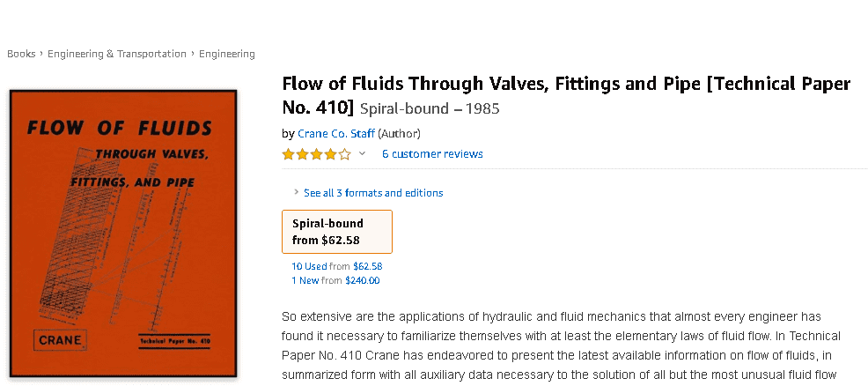Click the CRANE logo on the cover
Image resolution: width=868 pixels, height=386 pixels.
pyautogui.click(x=59, y=339)
